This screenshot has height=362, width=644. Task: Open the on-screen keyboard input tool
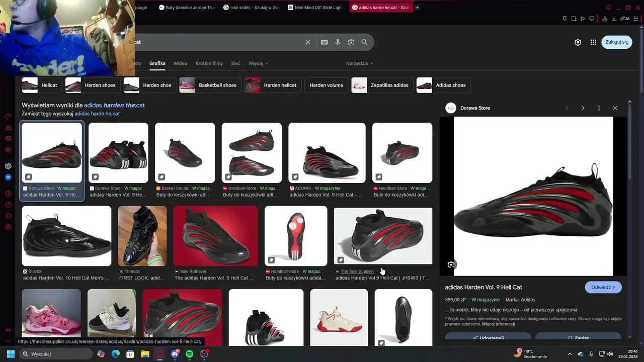325,42
